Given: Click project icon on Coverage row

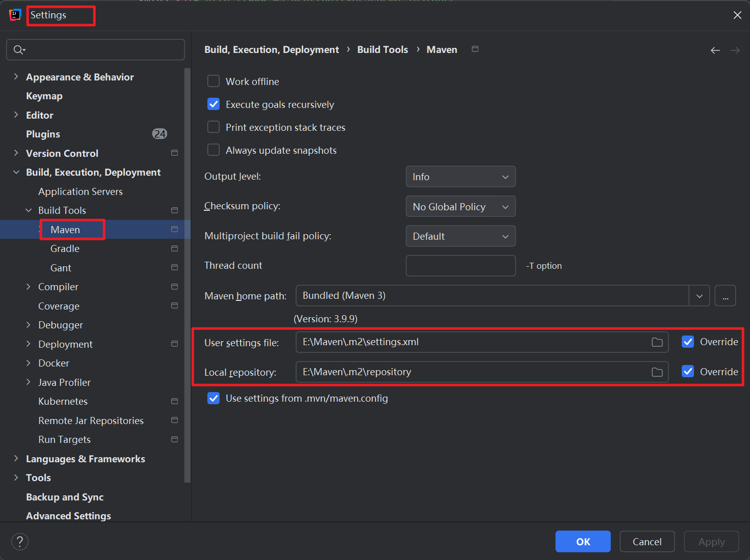Looking at the screenshot, I should [175, 305].
